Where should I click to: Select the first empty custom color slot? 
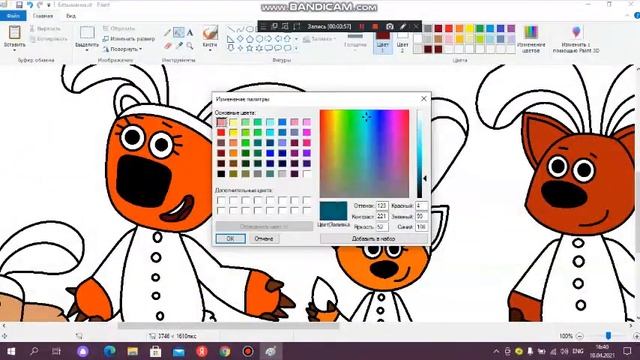221,200
